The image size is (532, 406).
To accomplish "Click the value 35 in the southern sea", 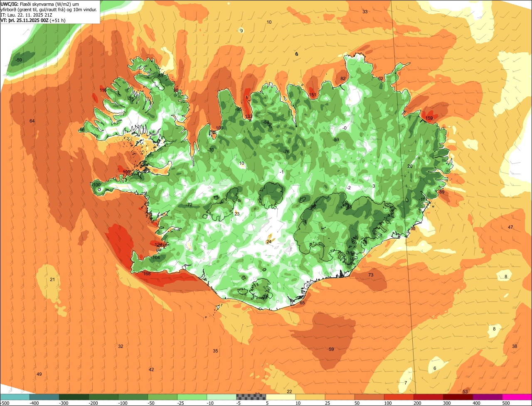I will pyautogui.click(x=215, y=351).
